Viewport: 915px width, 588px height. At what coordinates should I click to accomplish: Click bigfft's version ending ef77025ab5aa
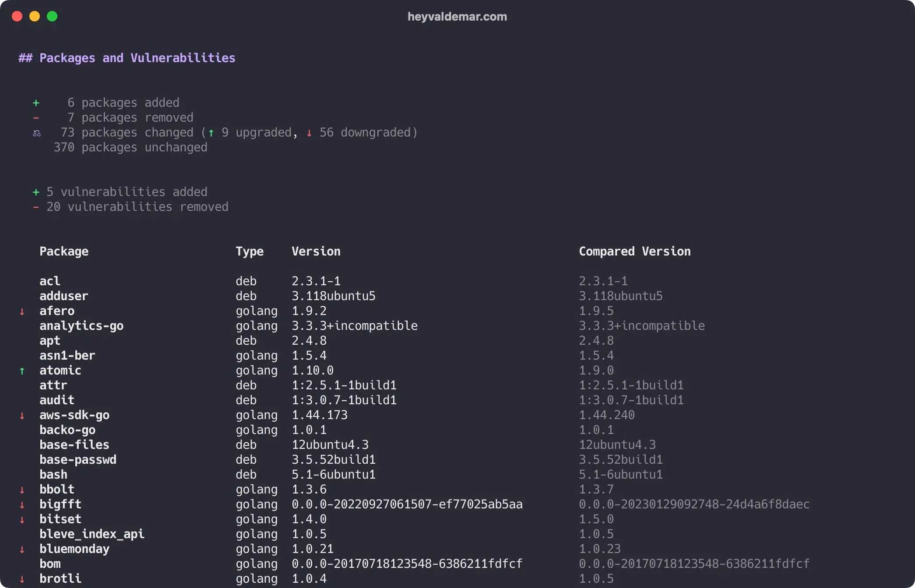tap(407, 504)
